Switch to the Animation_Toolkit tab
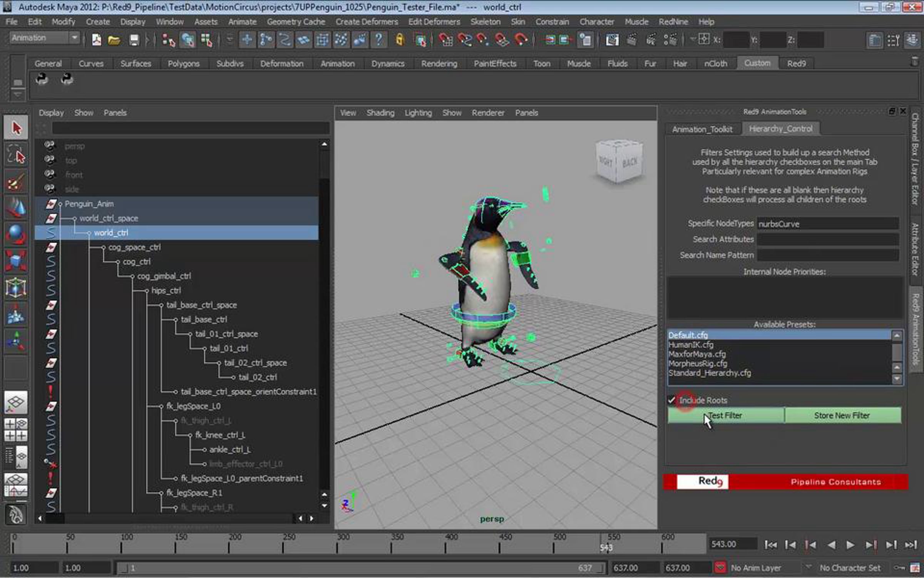 [x=702, y=129]
